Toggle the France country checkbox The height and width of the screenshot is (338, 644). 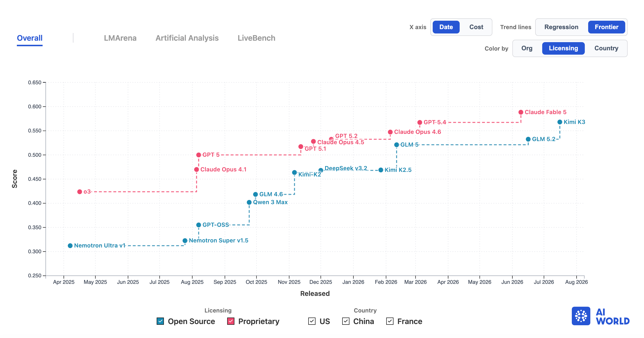390,321
